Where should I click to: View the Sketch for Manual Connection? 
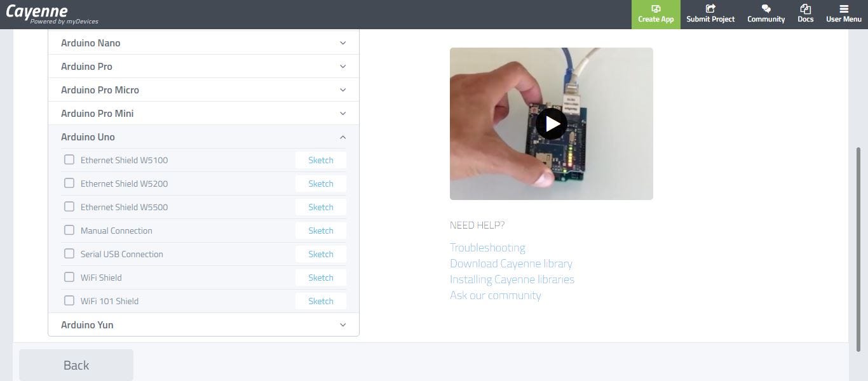click(320, 230)
